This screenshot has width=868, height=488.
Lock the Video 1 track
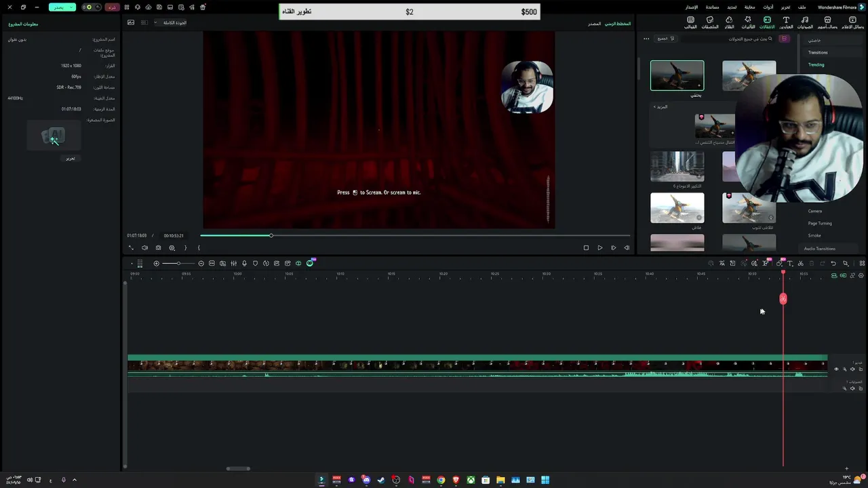[861, 369]
